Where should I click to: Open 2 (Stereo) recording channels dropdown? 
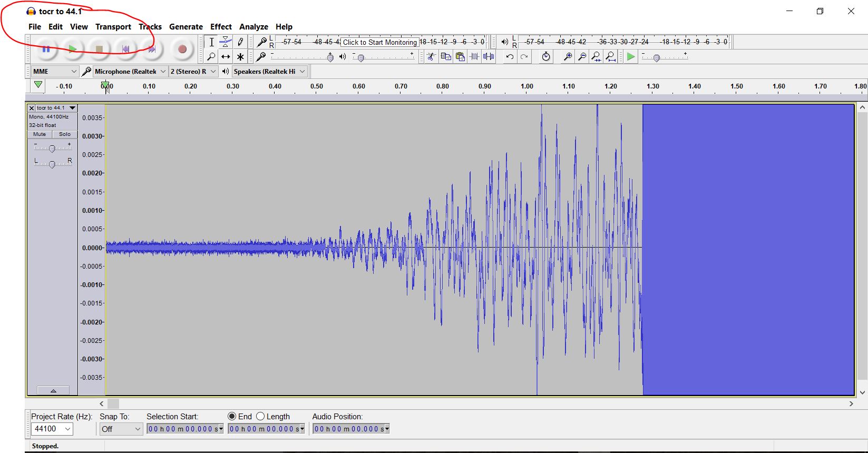click(x=193, y=71)
